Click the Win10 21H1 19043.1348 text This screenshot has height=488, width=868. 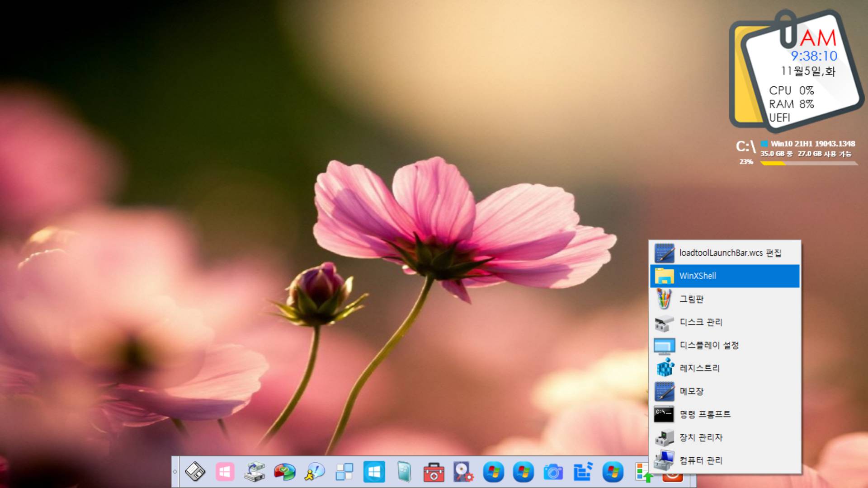(812, 144)
